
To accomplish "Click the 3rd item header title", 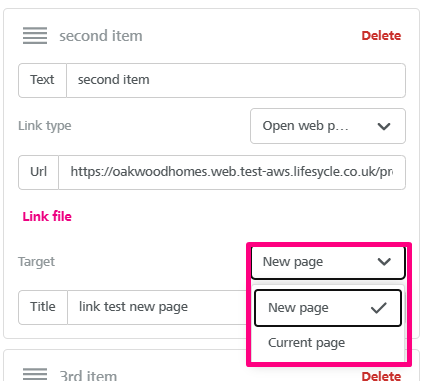I will [x=88, y=376].
